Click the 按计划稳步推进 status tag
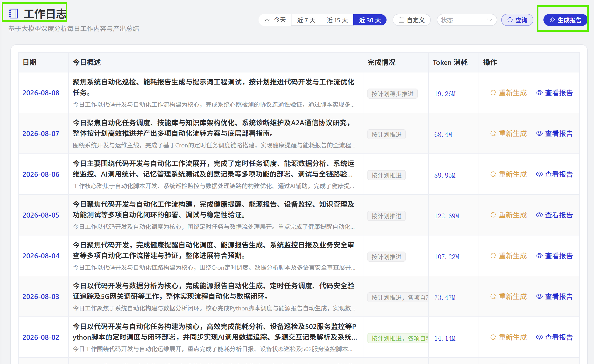The height and width of the screenshot is (364, 594). click(393, 94)
